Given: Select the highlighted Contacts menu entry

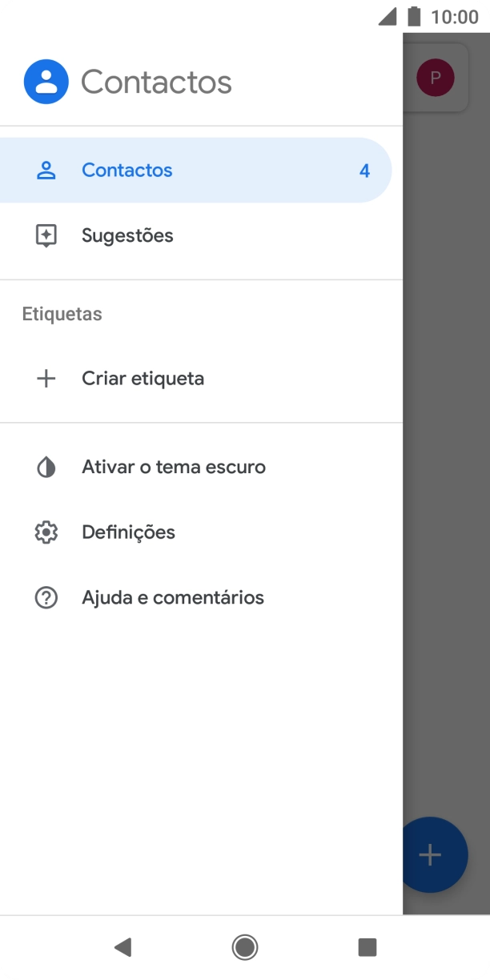Looking at the screenshot, I should 127,170.
